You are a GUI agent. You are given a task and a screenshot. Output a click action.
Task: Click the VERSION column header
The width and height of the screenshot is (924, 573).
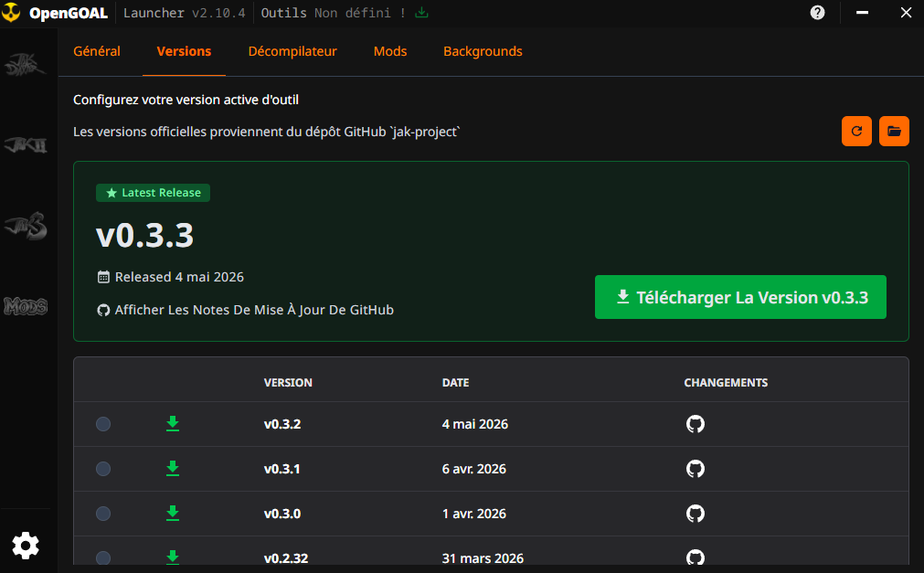[x=288, y=383]
